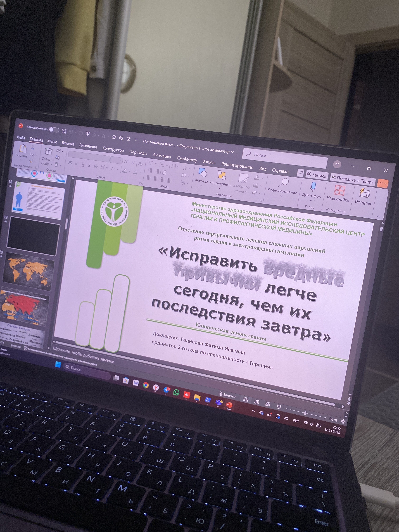The width and height of the screenshot is (399, 532).
Task: Click the Format Painter brush icon
Action: click(x=31, y=161)
